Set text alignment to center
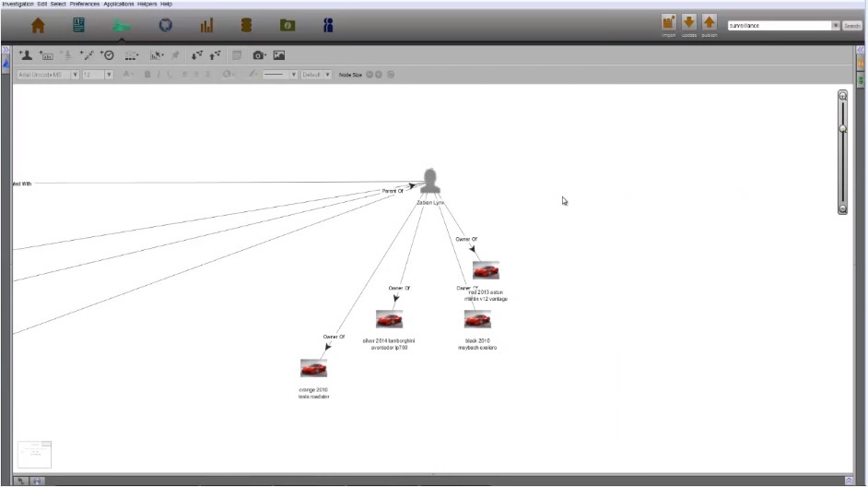 [196, 74]
